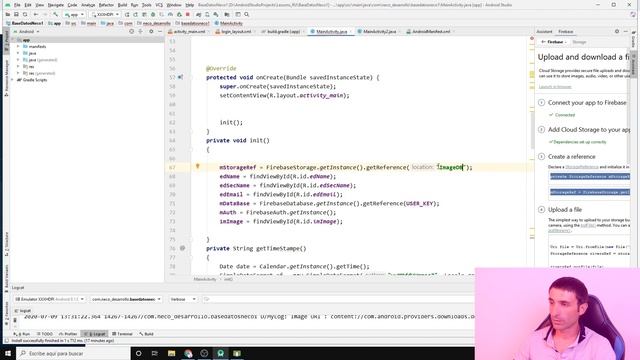Image resolution: width=640 pixels, height=360 pixels.
Task: Open the Verbose log level dropdown
Action: (x=183, y=299)
